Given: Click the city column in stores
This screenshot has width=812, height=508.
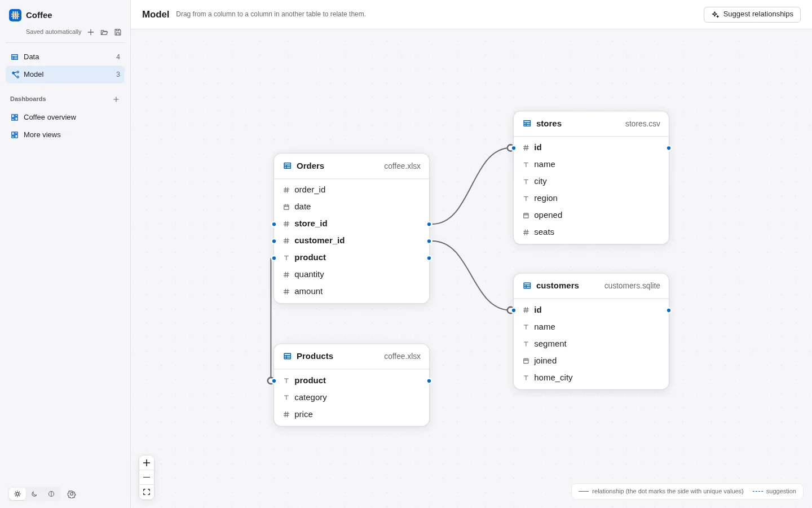Looking at the screenshot, I should coord(591,182).
